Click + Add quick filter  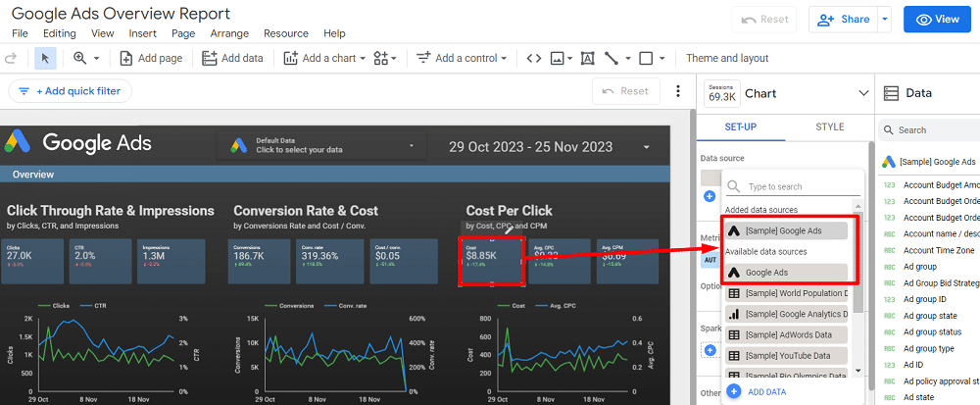(x=70, y=91)
